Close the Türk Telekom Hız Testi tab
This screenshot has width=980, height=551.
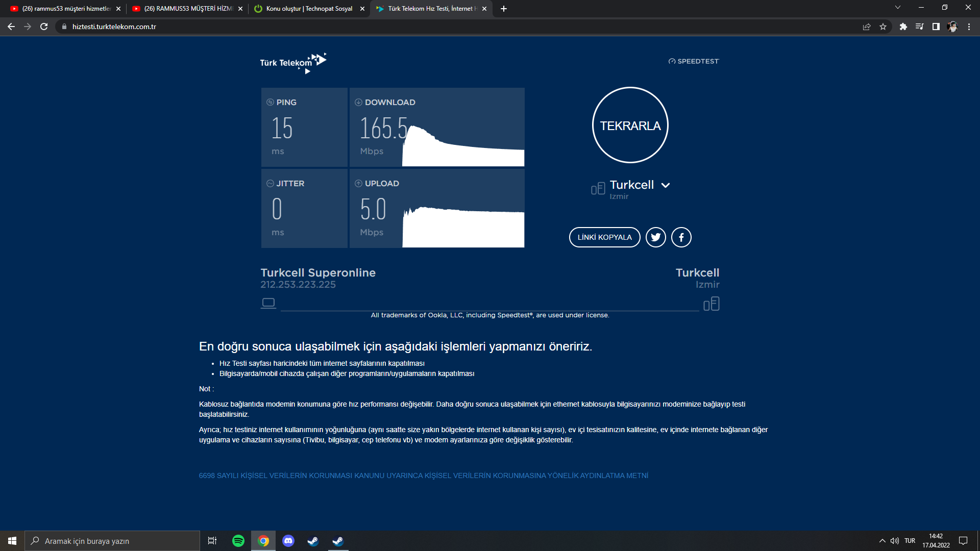click(484, 9)
